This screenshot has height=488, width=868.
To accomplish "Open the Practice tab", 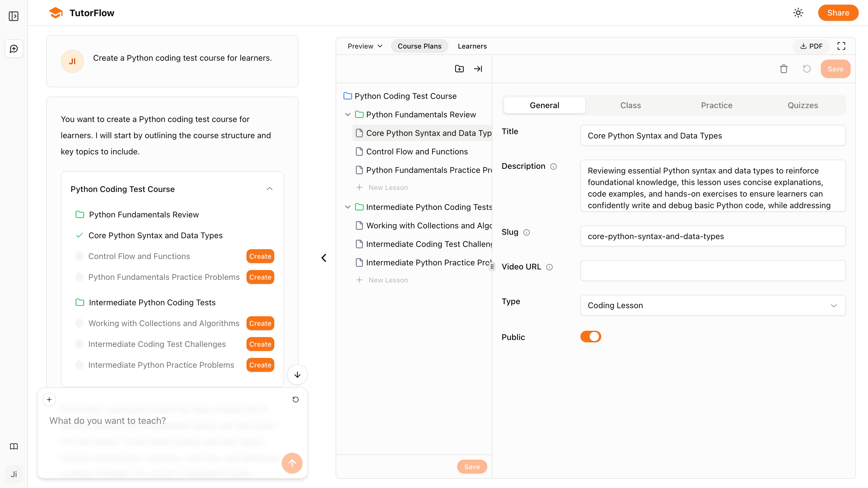I will (716, 106).
